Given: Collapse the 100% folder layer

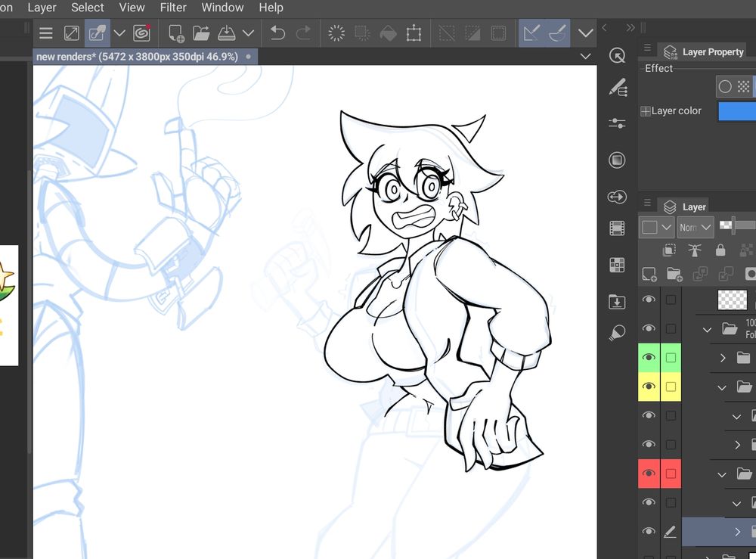Looking at the screenshot, I should click(707, 330).
